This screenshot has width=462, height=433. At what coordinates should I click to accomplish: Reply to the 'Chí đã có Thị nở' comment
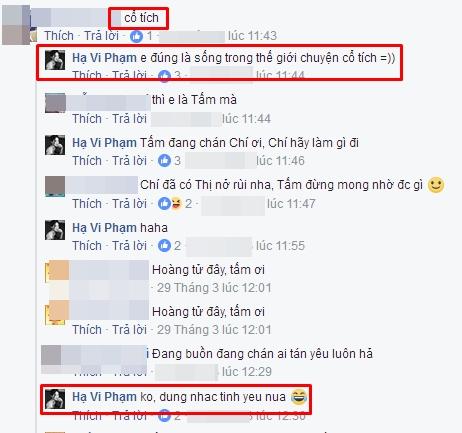(x=129, y=203)
